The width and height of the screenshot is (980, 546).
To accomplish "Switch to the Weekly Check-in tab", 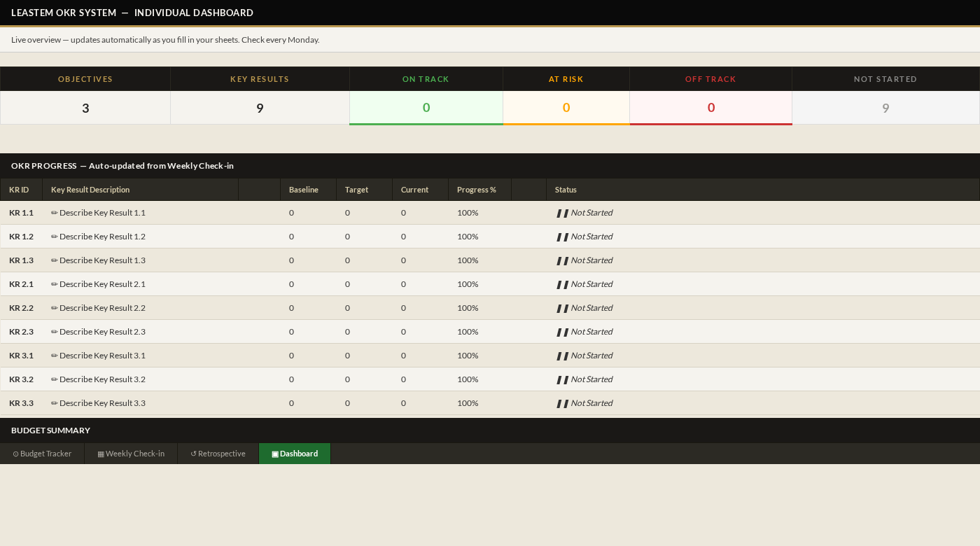I will 131,454.
